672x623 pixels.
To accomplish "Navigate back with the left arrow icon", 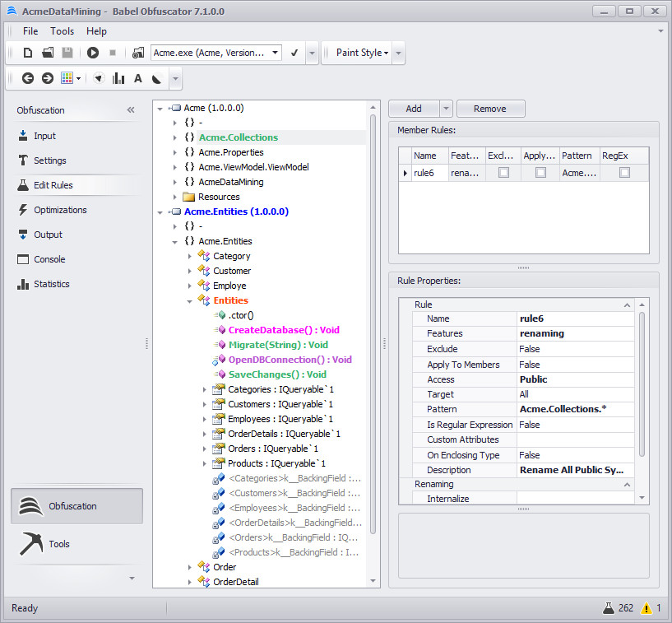I will [28, 78].
